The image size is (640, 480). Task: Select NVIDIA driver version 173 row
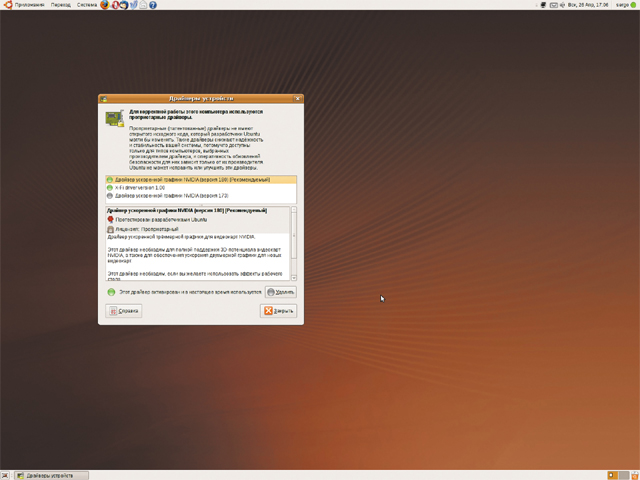[x=201, y=196]
